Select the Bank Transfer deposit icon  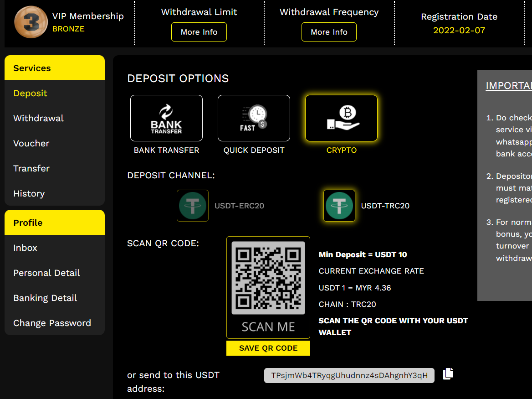tap(166, 118)
